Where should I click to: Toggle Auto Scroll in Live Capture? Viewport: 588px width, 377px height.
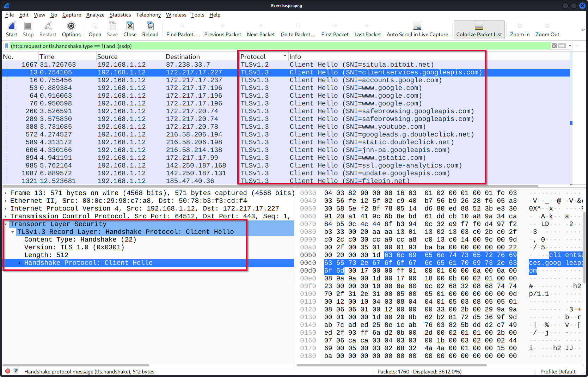pyautogui.click(x=417, y=29)
